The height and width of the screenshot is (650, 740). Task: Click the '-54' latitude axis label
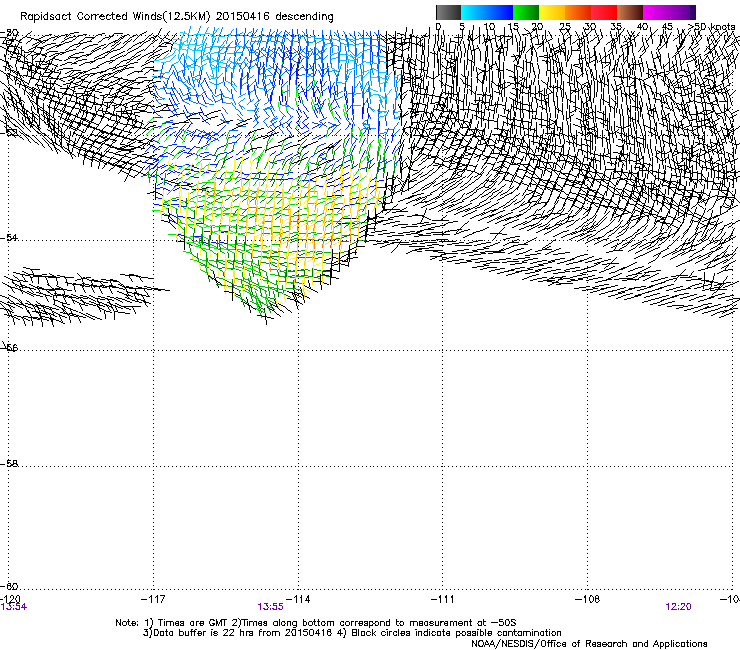[x=9, y=237]
